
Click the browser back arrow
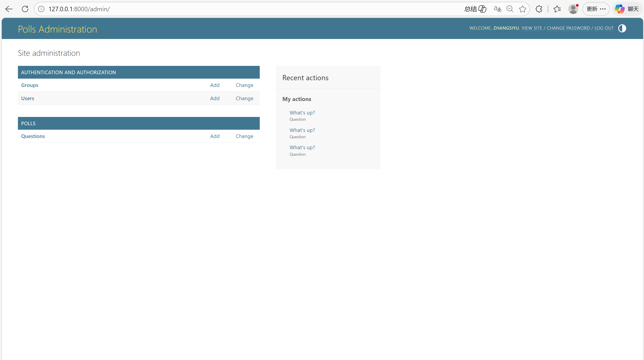[9, 9]
